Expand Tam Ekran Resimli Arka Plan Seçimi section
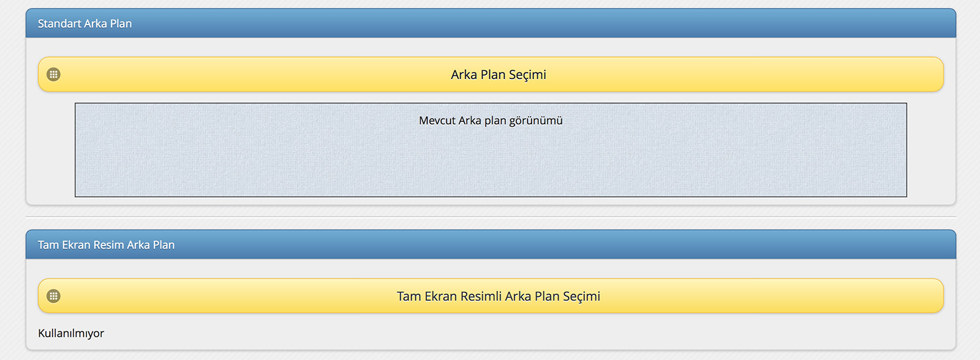This screenshot has height=360, width=980. click(491, 296)
